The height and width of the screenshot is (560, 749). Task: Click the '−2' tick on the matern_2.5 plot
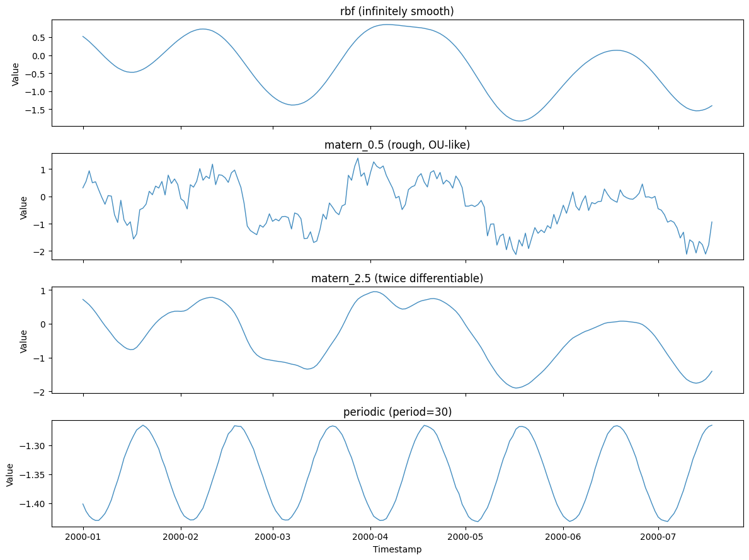point(40,392)
